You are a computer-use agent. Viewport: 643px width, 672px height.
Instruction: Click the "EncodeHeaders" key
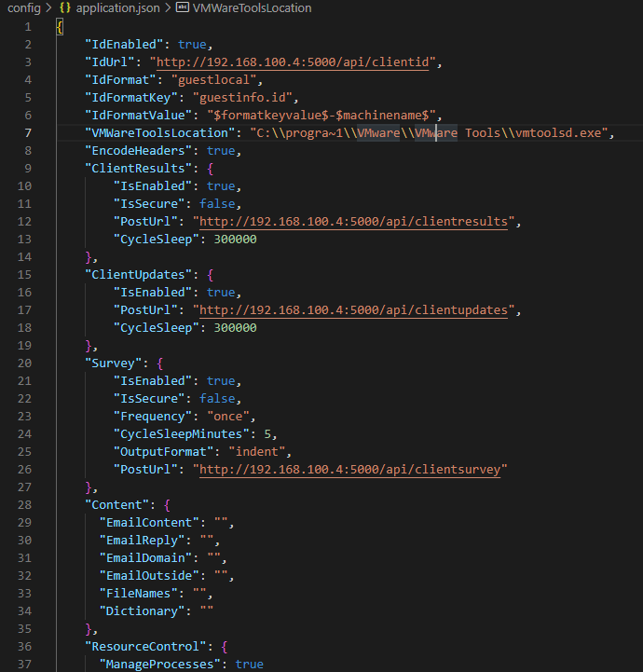(x=138, y=151)
